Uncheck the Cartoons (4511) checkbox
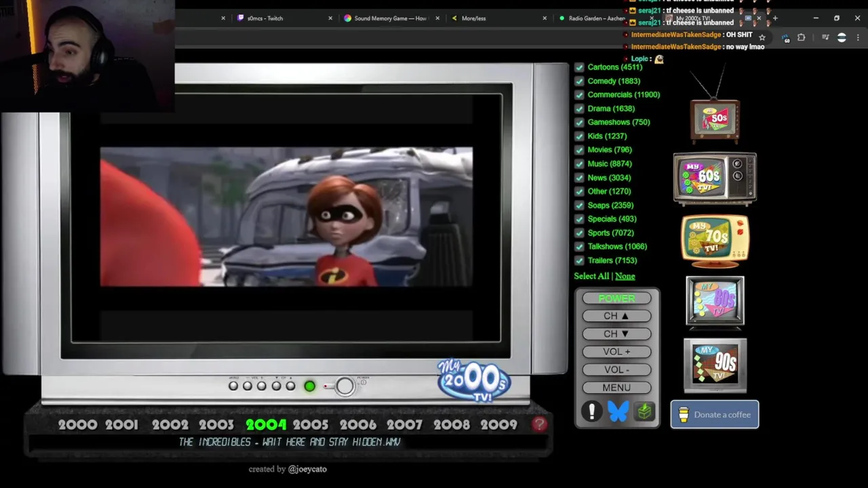 (x=579, y=67)
